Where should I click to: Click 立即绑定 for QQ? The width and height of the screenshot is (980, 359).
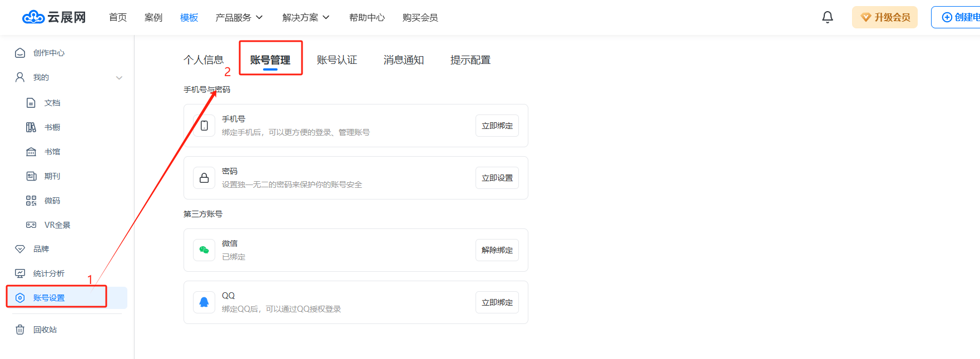coord(497,302)
